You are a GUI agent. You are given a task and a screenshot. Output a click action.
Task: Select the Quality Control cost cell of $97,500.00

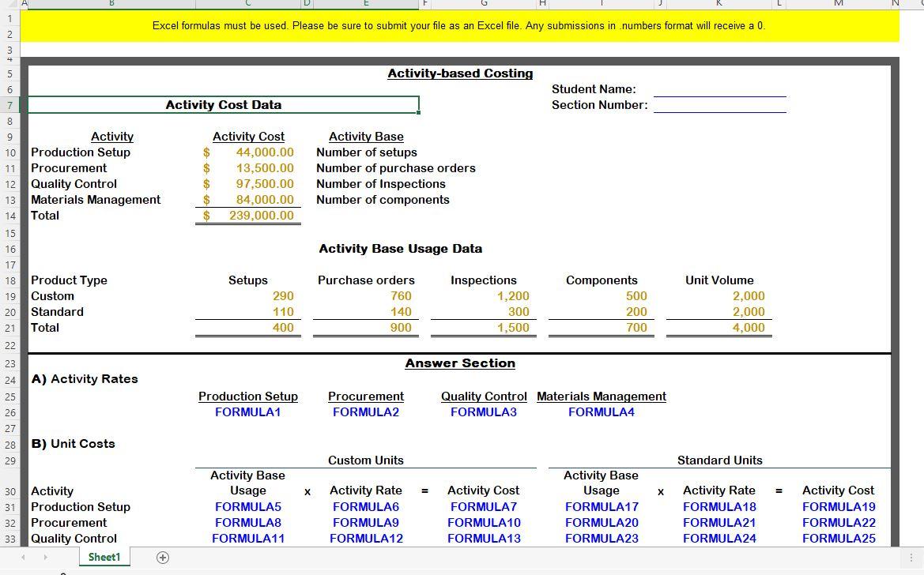[248, 183]
